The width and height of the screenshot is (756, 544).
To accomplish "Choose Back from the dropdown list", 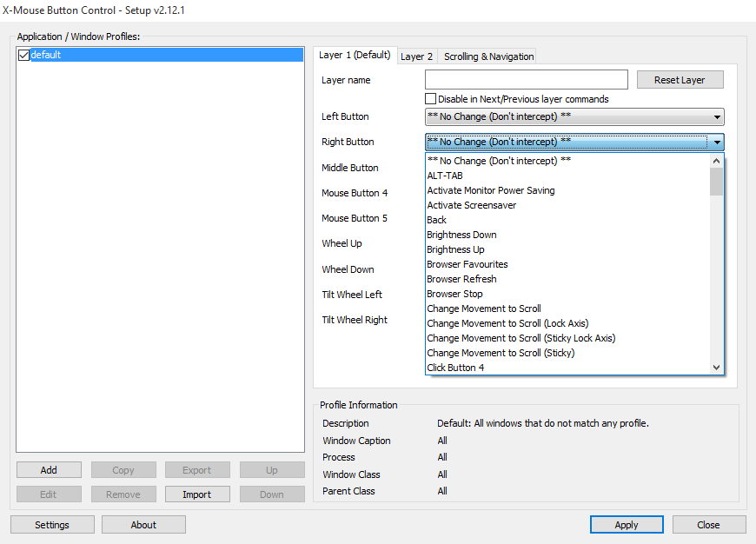I will 568,220.
